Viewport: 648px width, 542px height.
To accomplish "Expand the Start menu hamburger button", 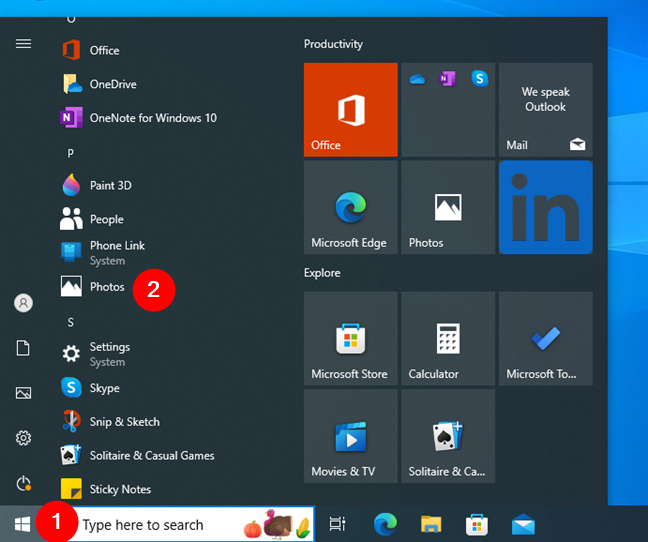I will tap(24, 43).
